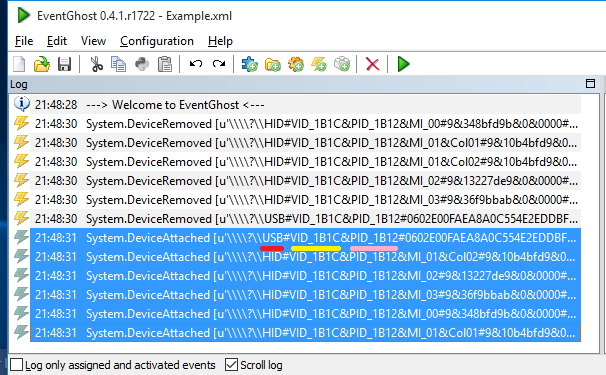The height and width of the screenshot is (375, 606).
Task: Copy selection with the Copy icon
Action: tap(118, 64)
